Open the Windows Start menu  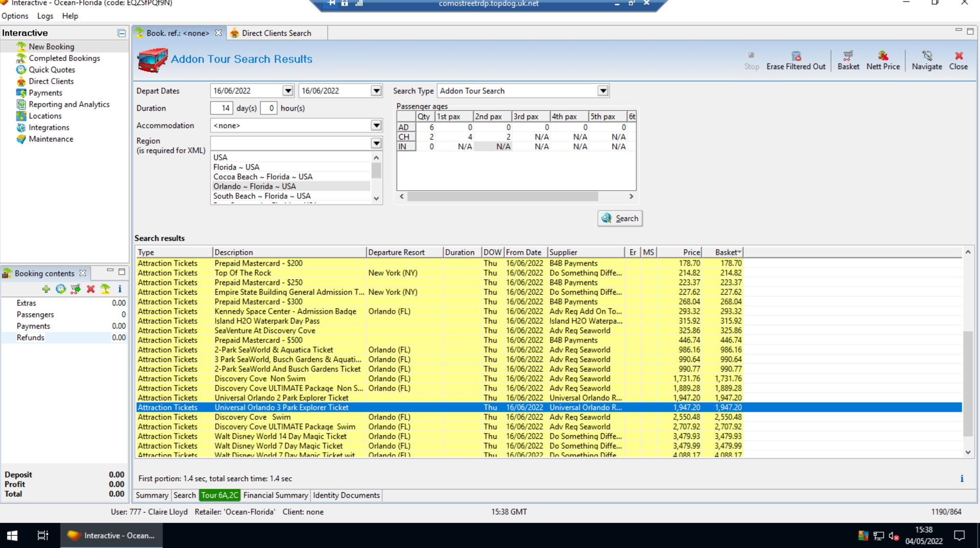click(x=12, y=536)
